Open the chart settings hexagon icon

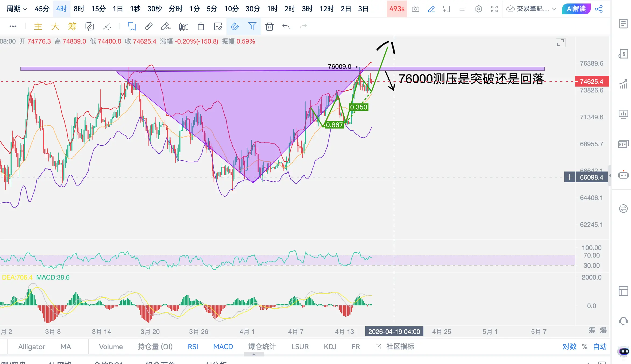[x=478, y=9]
